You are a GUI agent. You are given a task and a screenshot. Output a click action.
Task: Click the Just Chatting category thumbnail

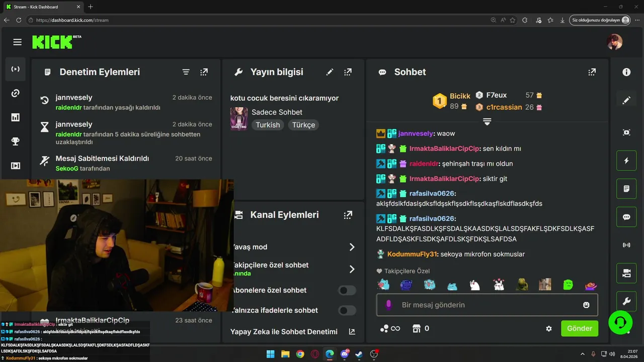(x=239, y=119)
